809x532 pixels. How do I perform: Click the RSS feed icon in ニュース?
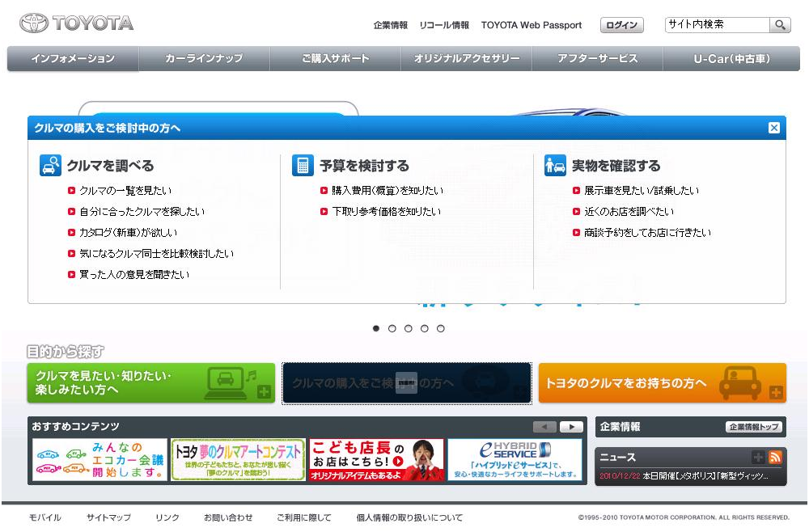pos(775,457)
